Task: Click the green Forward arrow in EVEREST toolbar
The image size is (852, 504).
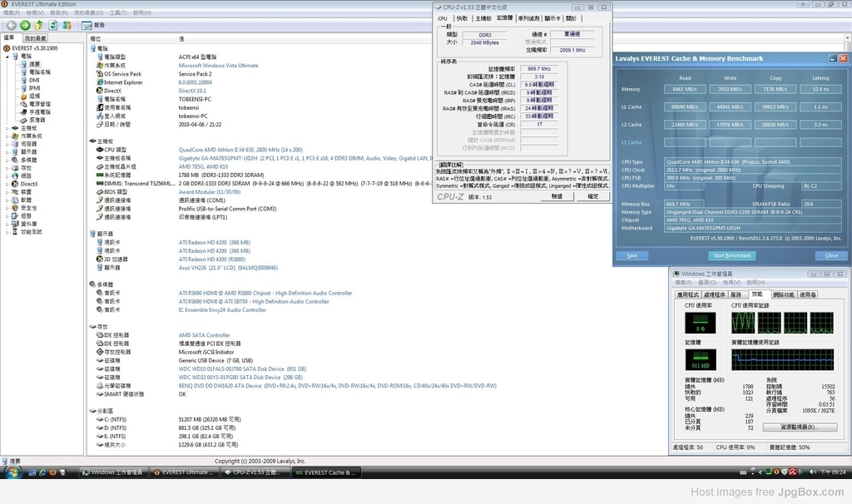Action: click(x=25, y=25)
